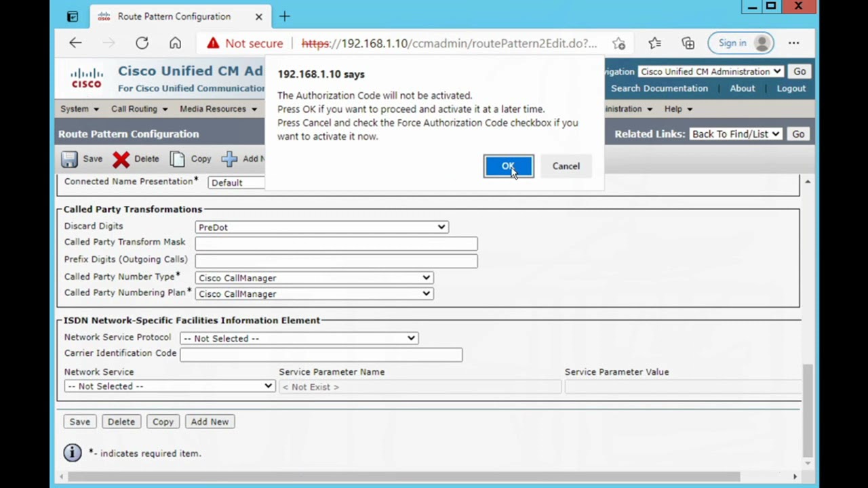Click the bottom Delete button
868x488 pixels.
[x=121, y=422]
